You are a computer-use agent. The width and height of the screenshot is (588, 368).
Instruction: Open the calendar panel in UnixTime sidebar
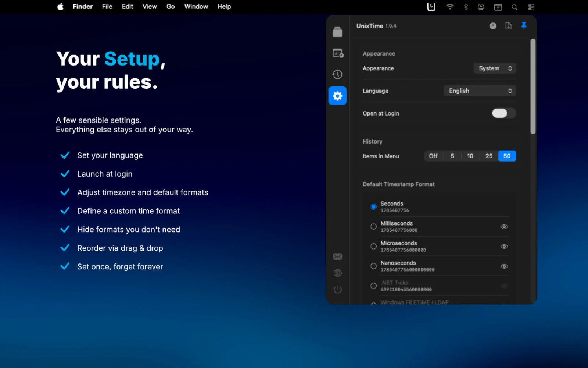click(x=338, y=53)
